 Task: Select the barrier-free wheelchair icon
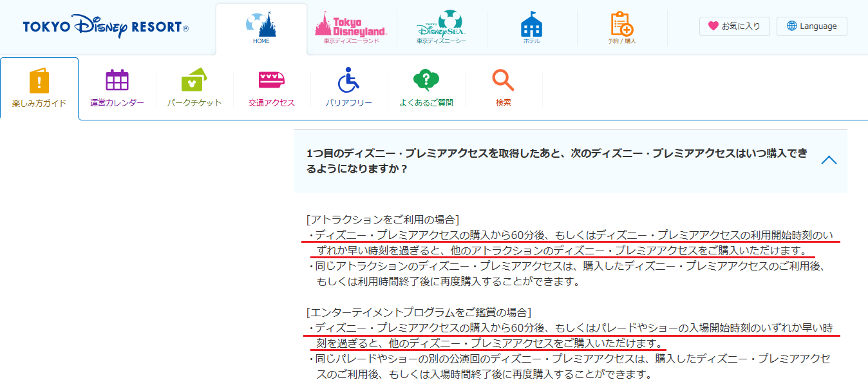point(348,81)
